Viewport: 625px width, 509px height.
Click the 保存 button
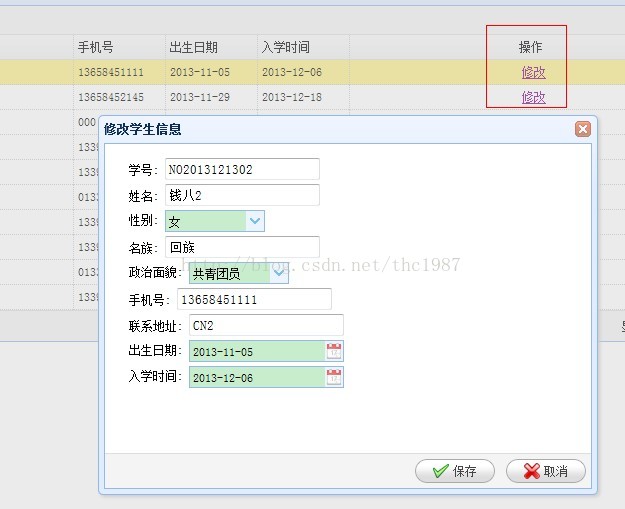[x=455, y=471]
